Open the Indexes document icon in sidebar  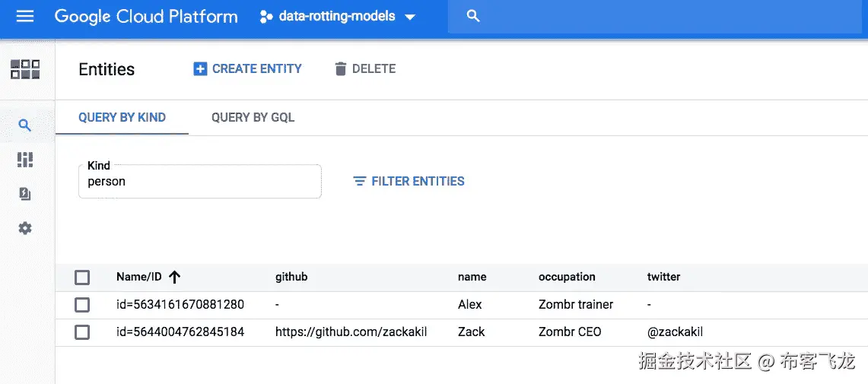click(x=25, y=194)
